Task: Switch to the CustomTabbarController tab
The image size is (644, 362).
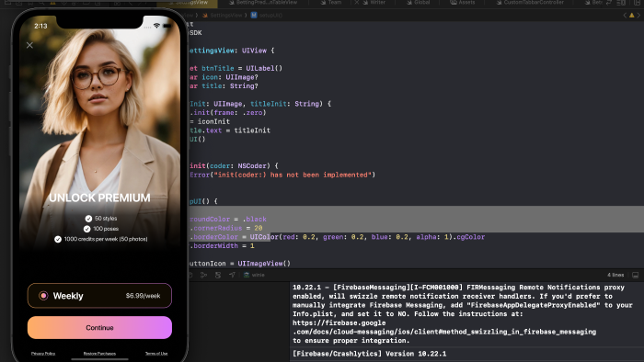Action: 530,3
